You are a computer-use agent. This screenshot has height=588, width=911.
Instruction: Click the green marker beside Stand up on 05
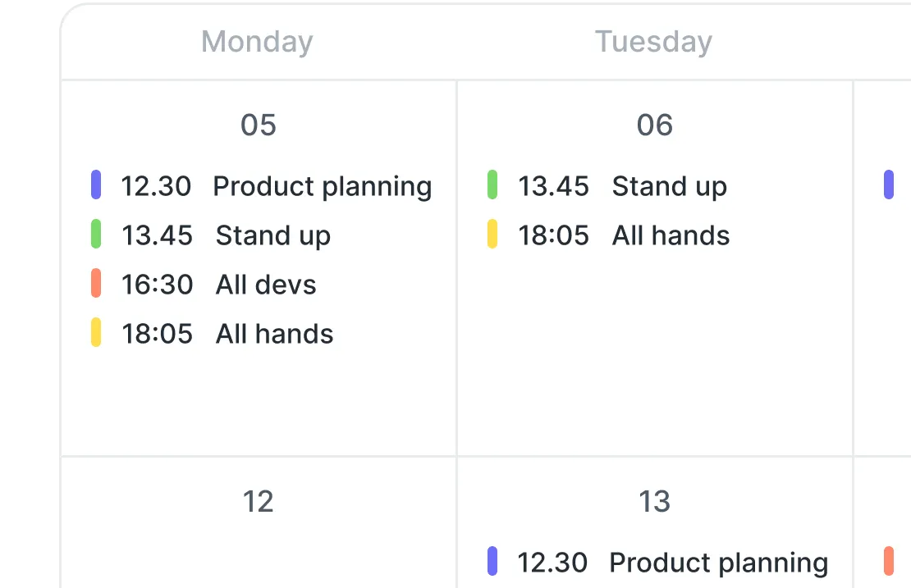point(96,234)
